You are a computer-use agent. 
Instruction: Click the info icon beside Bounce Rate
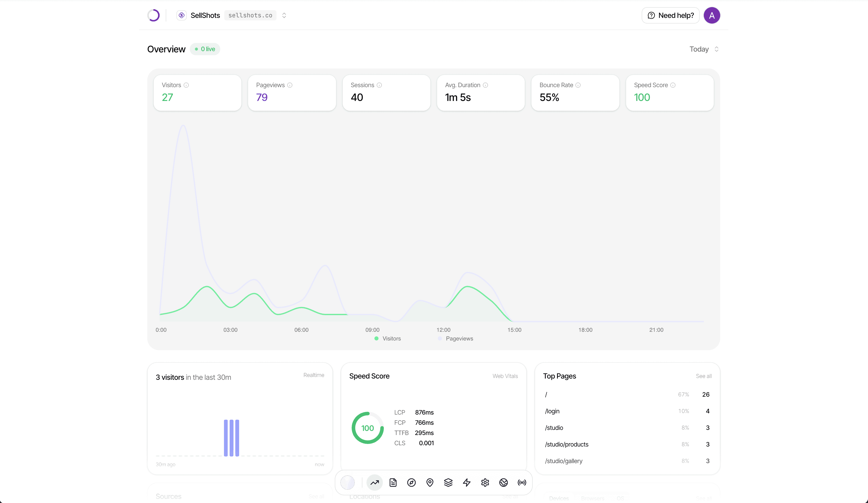[x=578, y=85]
